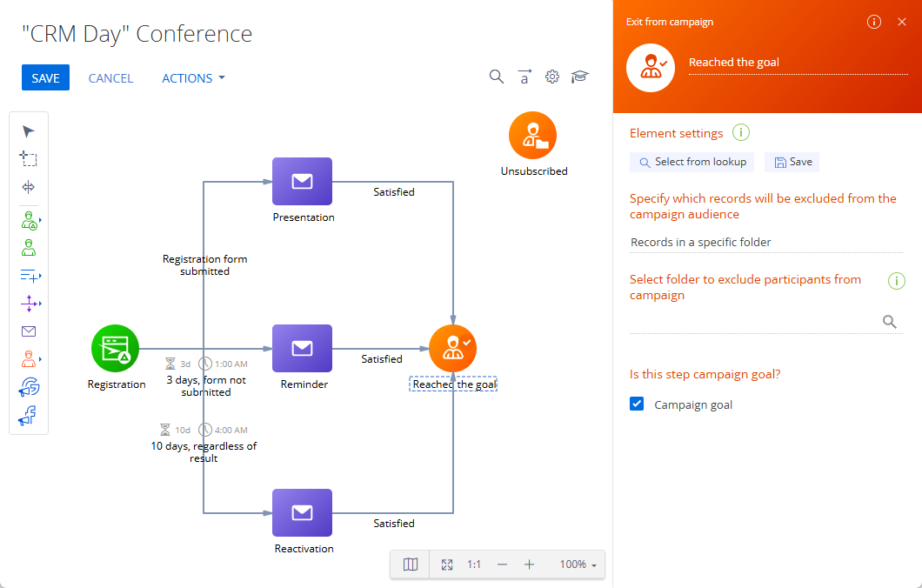Select the Reached the goal node
Viewport: 922px width, 588px height.
point(453,349)
